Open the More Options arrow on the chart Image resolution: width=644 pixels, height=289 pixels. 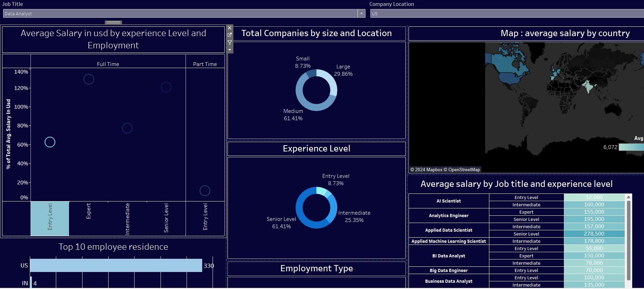coord(230,50)
